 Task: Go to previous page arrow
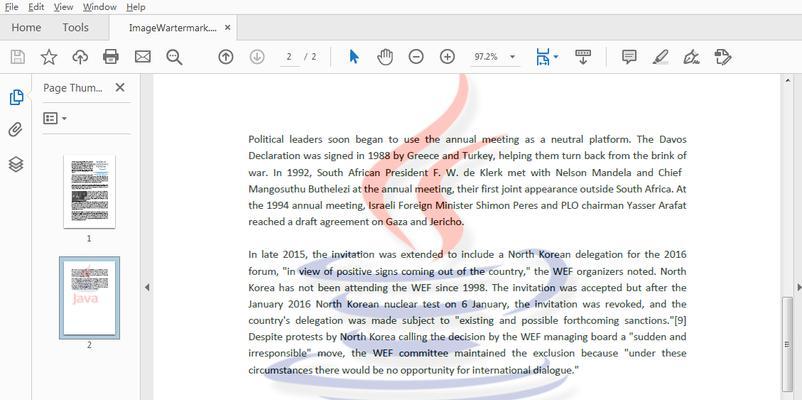pos(226,57)
